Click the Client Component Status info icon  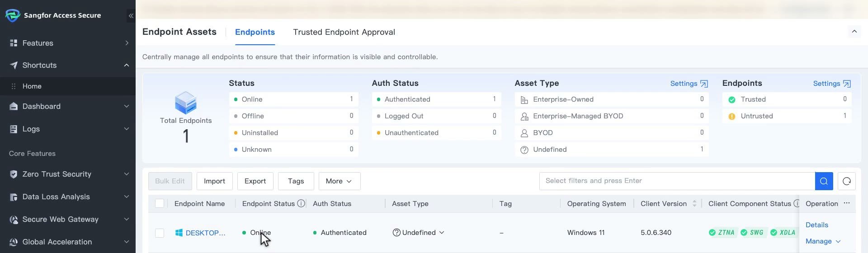[797, 203]
